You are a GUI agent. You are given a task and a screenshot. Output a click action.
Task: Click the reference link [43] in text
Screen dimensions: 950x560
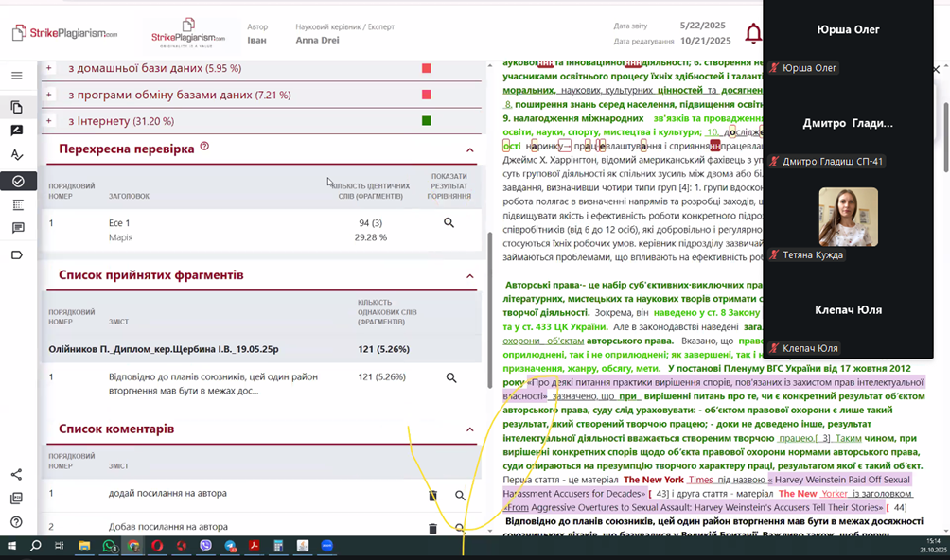[662, 494]
